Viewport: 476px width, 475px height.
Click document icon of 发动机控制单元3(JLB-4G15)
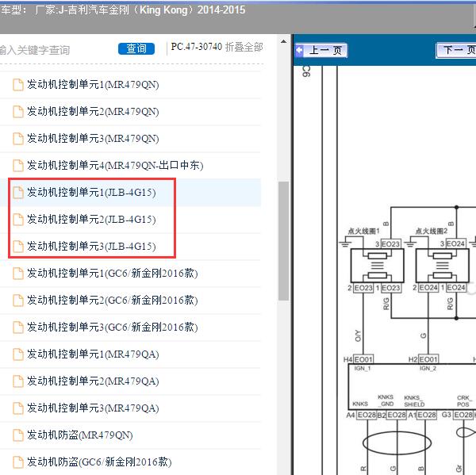coord(18,247)
